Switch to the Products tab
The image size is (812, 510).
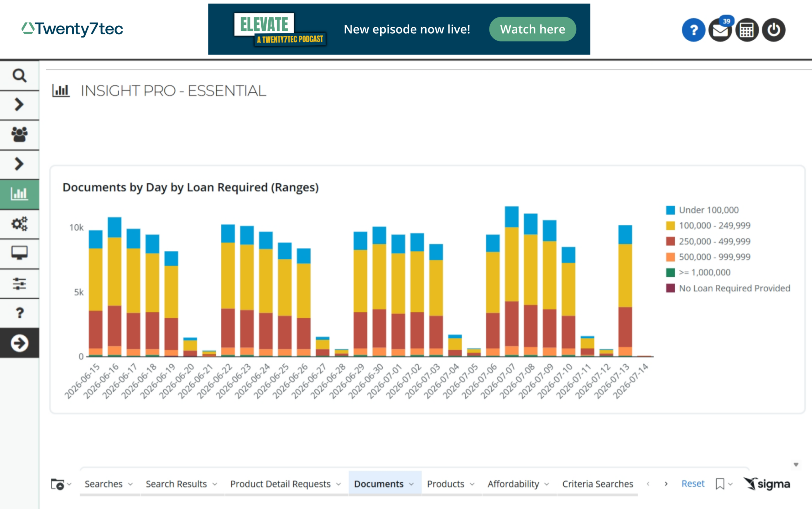[445, 484]
